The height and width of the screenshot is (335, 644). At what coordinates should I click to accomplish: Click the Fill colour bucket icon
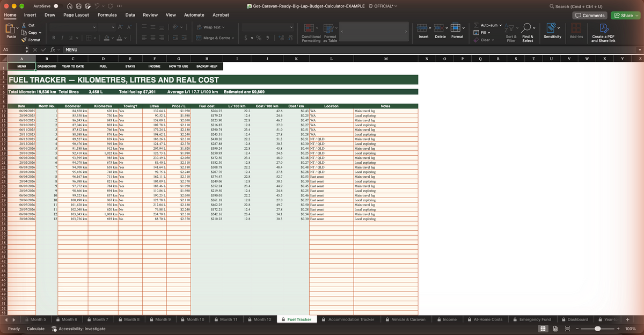(x=107, y=38)
